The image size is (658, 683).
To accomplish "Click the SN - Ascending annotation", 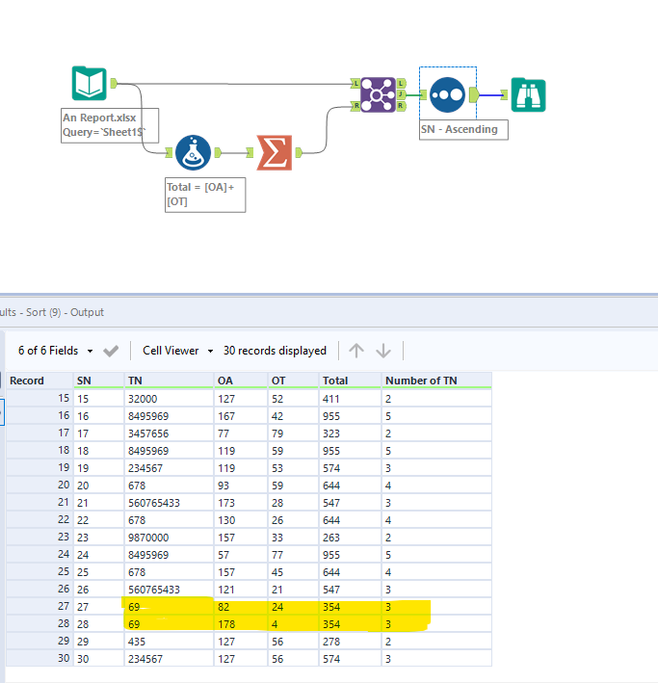I will click(x=463, y=130).
